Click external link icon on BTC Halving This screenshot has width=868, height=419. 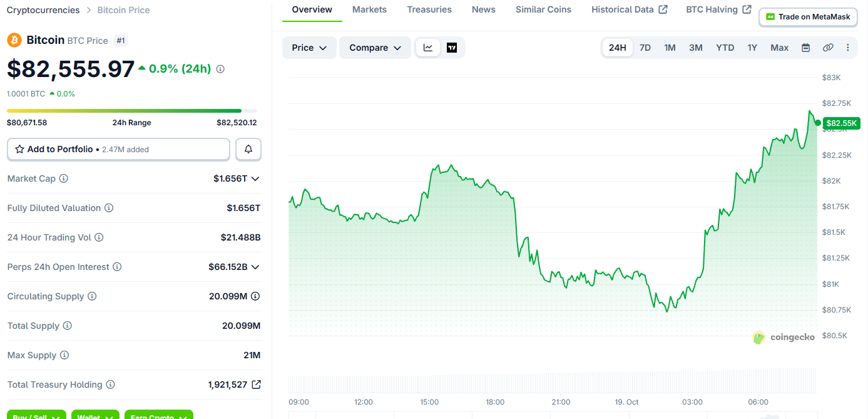747,9
